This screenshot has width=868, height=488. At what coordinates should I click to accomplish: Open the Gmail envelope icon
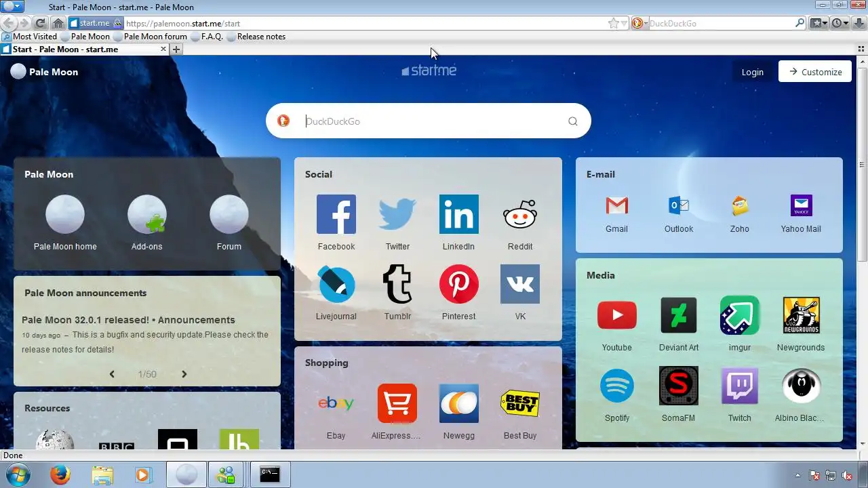click(x=617, y=205)
